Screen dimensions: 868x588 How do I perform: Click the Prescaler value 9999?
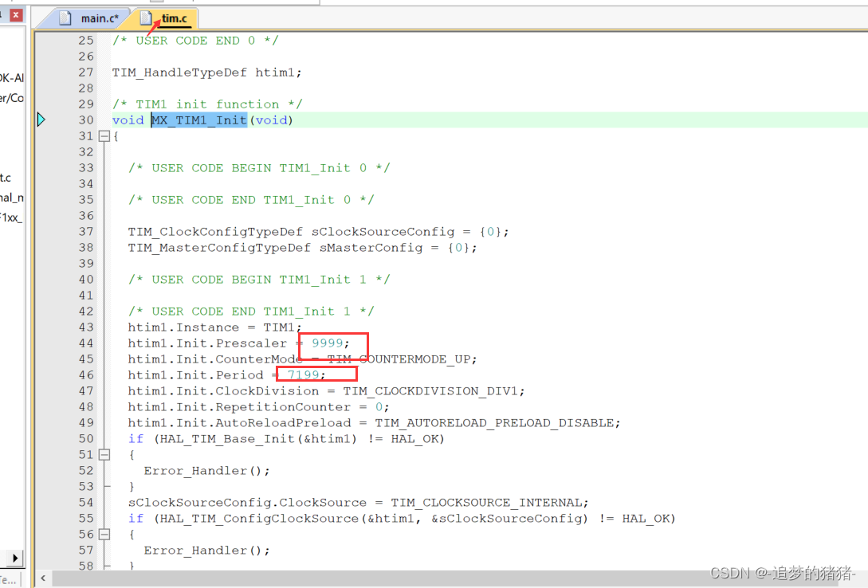327,343
